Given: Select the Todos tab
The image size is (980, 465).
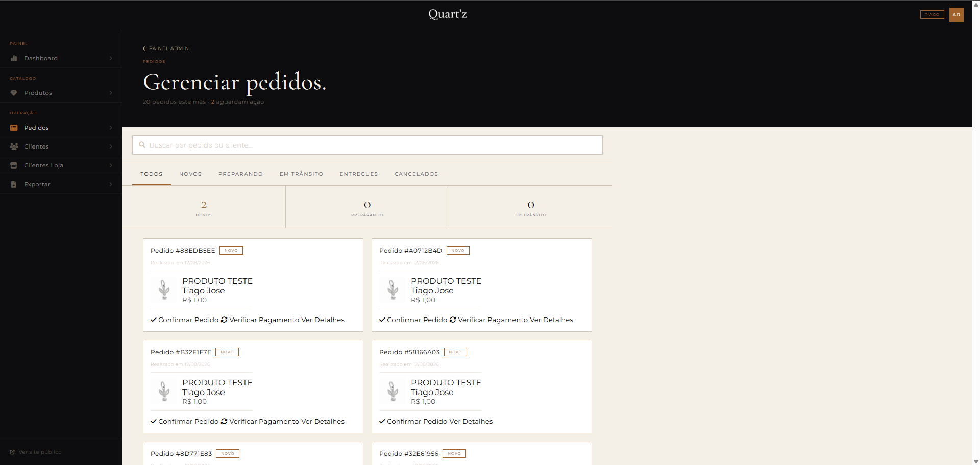Looking at the screenshot, I should point(152,174).
